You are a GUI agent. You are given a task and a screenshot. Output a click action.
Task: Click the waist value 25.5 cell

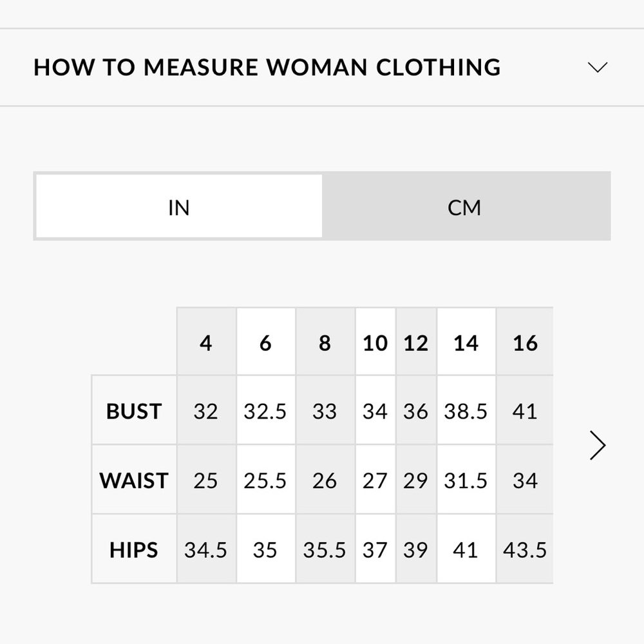pyautogui.click(x=265, y=480)
